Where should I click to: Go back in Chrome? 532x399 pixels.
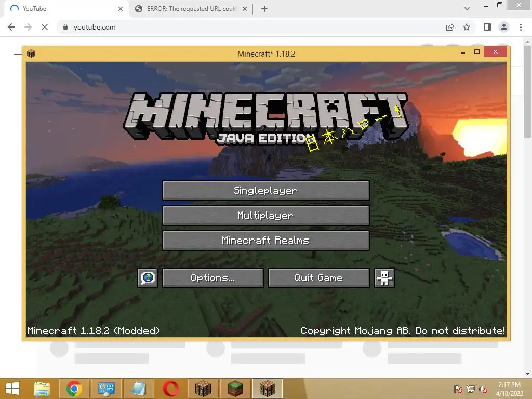tap(11, 27)
